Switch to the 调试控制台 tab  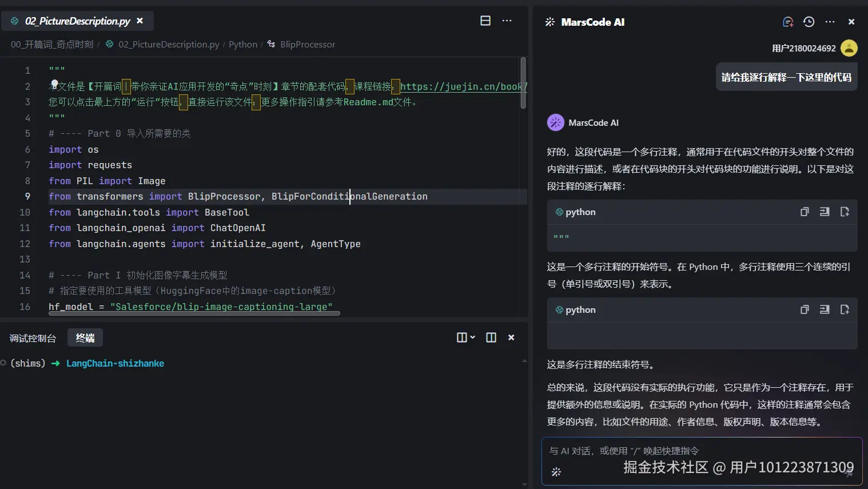tap(33, 337)
